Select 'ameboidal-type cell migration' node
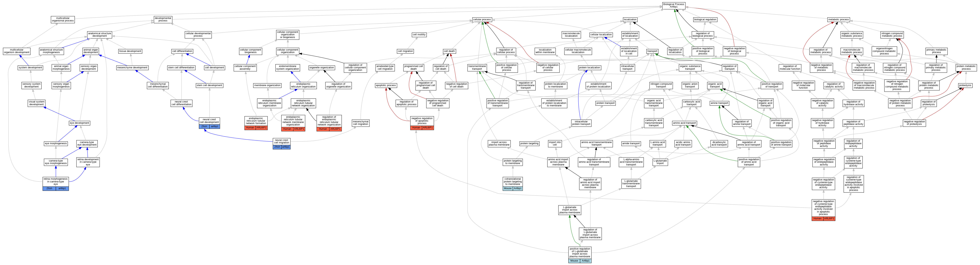 point(385,68)
